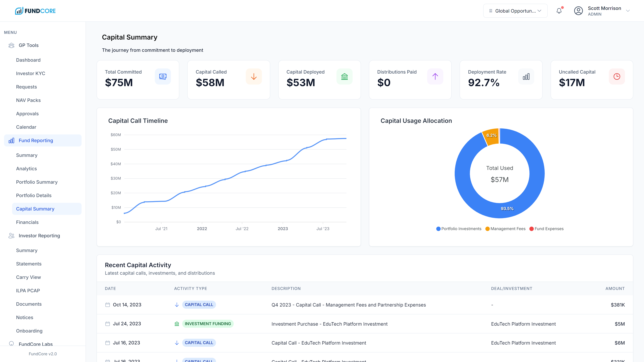This screenshot has height=362, width=644.
Task: Open Portfolio Details in sidebar
Action: pyautogui.click(x=34, y=195)
